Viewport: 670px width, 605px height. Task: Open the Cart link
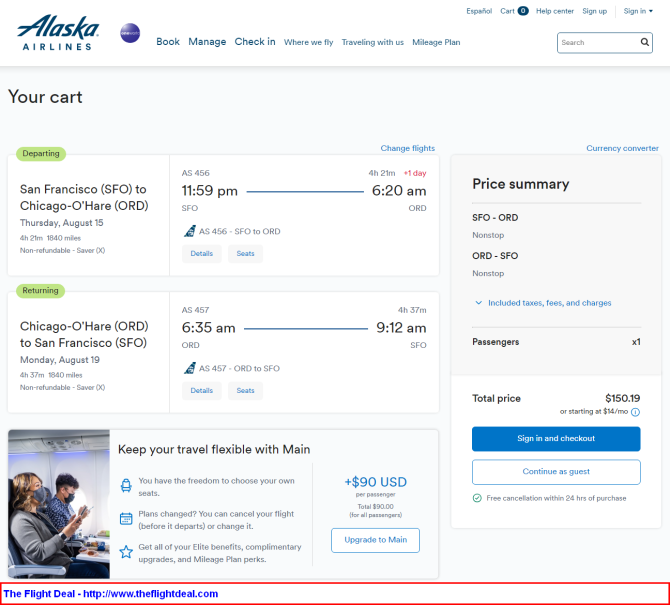[x=507, y=11]
